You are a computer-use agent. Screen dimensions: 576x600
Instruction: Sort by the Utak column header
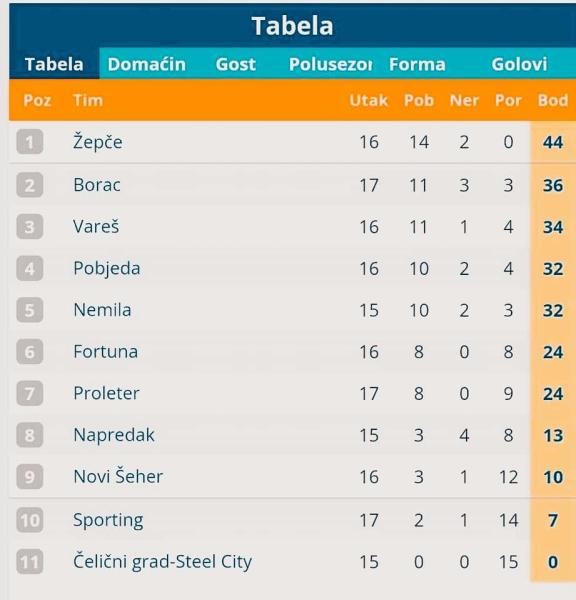[x=369, y=100]
